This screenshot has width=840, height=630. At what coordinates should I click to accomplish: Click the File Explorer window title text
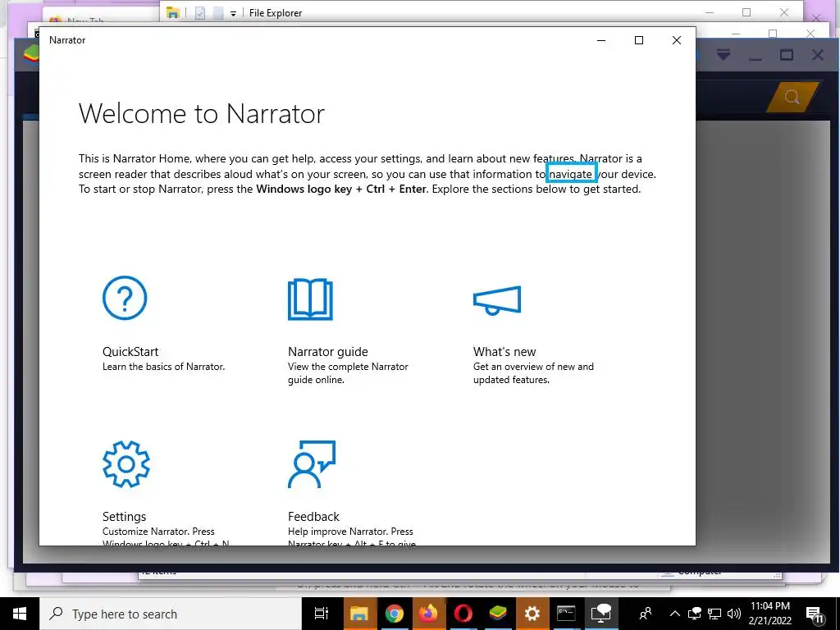click(276, 13)
